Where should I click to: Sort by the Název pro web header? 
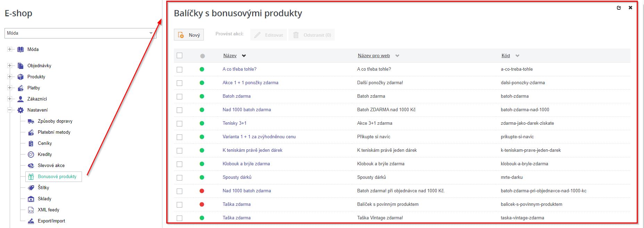point(374,55)
